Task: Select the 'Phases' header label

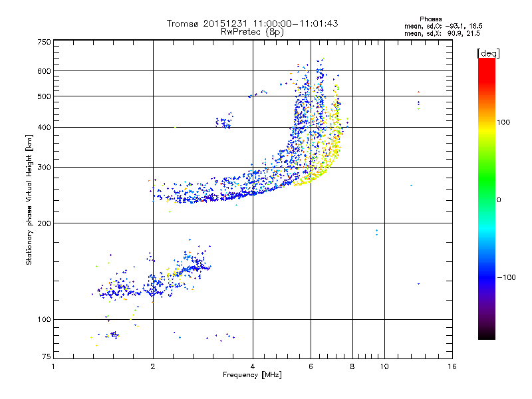Action: pos(430,19)
